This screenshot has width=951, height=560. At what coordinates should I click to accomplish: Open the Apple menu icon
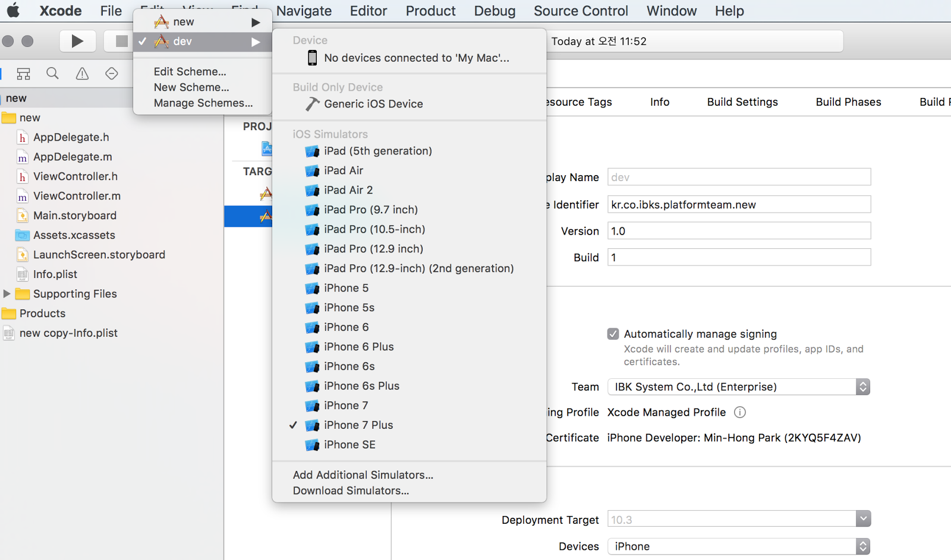point(13,11)
